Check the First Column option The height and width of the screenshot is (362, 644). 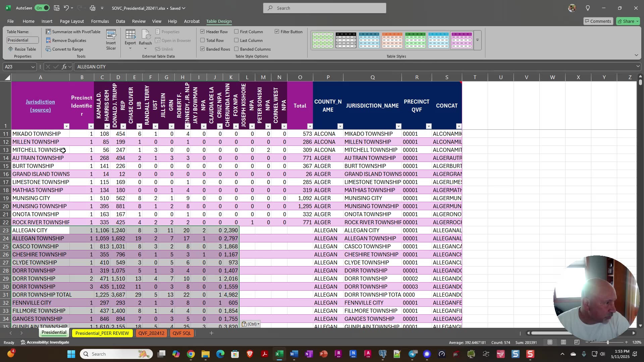237,32
